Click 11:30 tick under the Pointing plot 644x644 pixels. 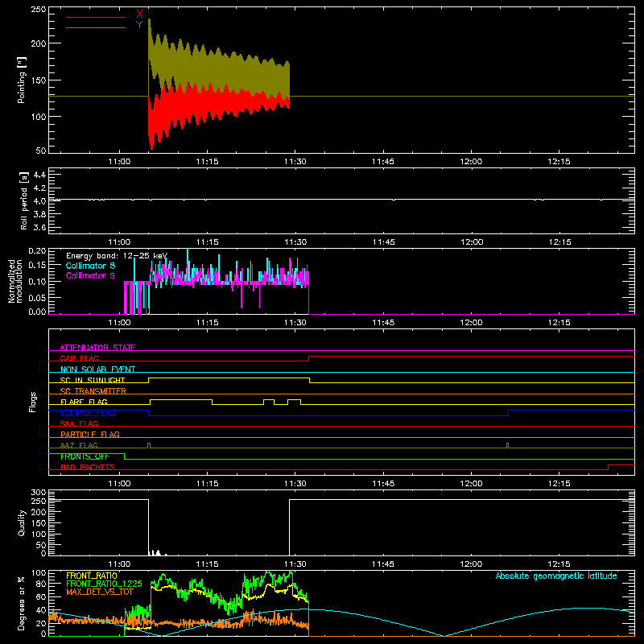tap(295, 162)
